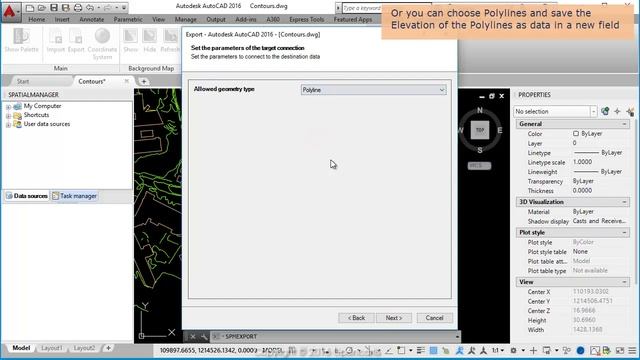This screenshot has width=640, height=360.
Task: Add a new drawing tab with plus
Action: (144, 81)
